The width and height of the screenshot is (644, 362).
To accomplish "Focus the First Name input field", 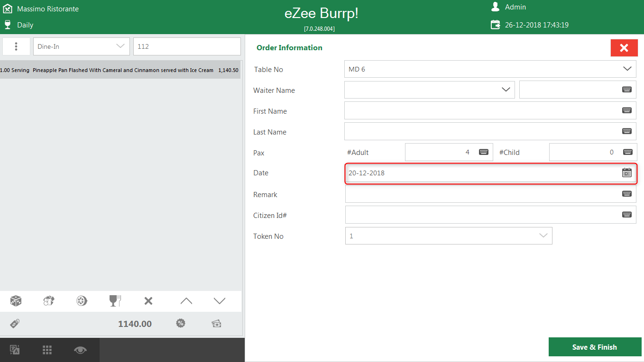I will pyautogui.click(x=490, y=110).
